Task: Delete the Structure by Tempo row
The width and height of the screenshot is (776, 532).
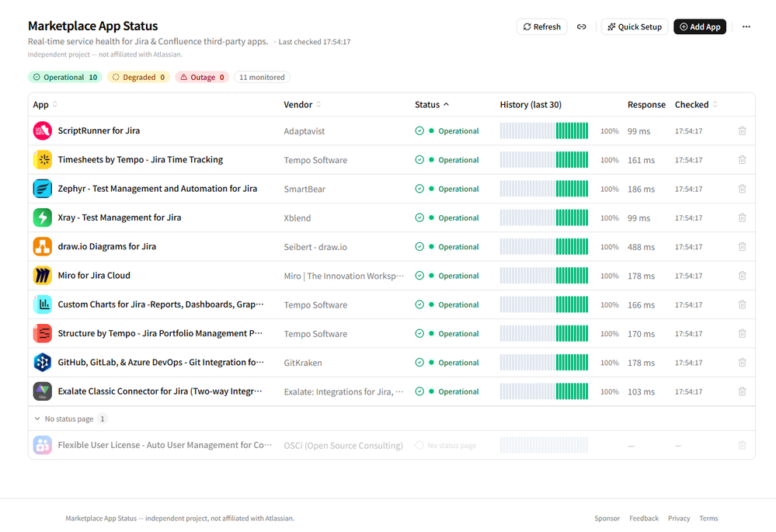Action: 743,333
